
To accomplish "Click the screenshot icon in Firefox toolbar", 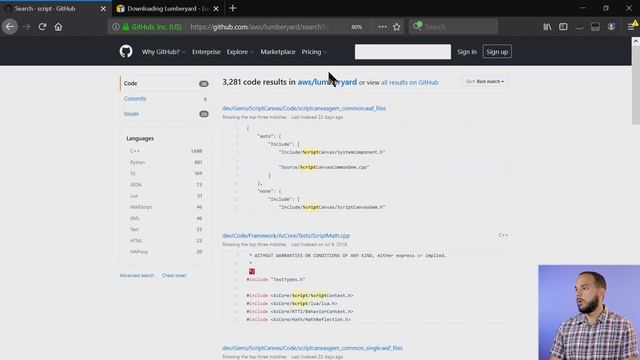I will pyautogui.click(x=596, y=27).
